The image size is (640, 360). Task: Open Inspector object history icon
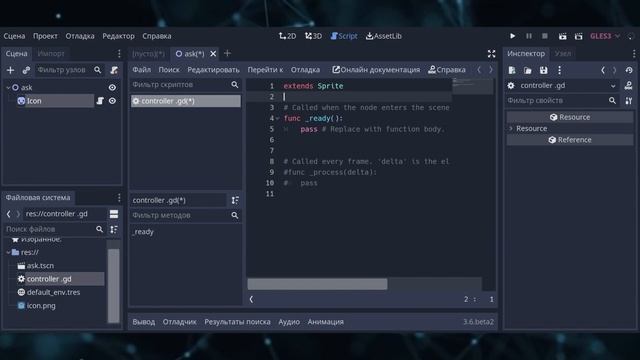(629, 70)
